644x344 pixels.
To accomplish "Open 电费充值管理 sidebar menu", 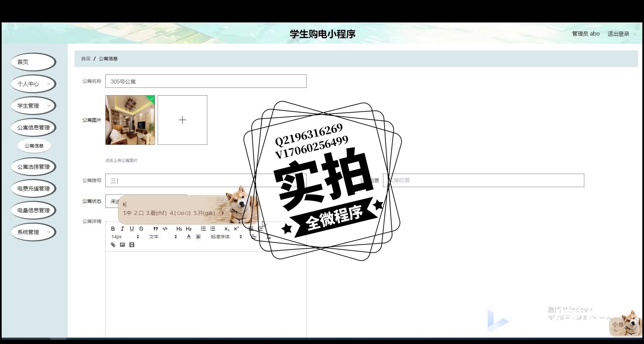I will coord(33,188).
